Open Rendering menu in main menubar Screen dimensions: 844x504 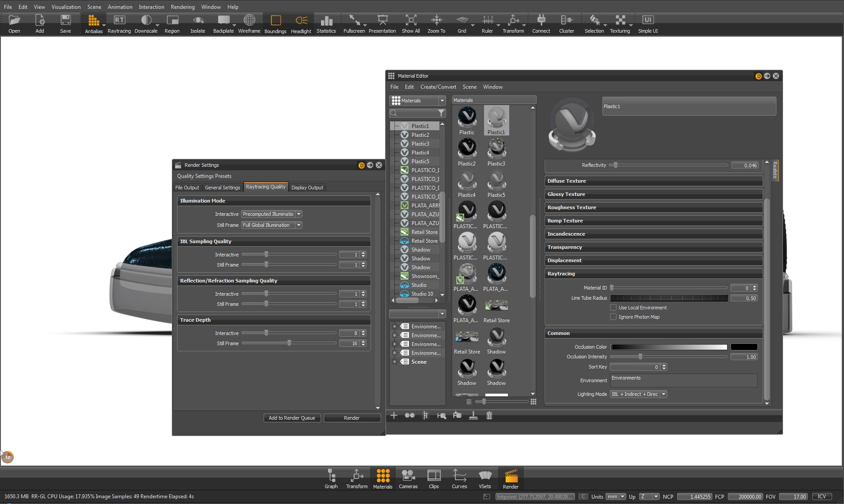183,7
